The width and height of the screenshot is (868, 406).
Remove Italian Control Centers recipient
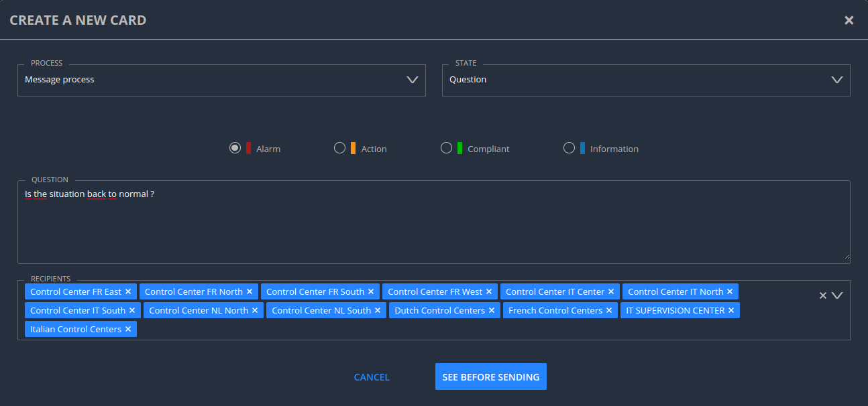pyautogui.click(x=127, y=328)
